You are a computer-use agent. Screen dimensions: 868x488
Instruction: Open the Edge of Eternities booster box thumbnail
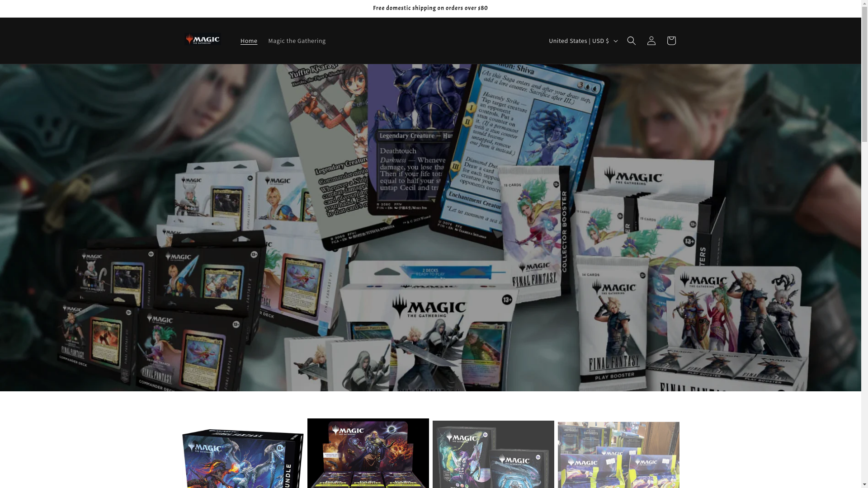(x=368, y=453)
